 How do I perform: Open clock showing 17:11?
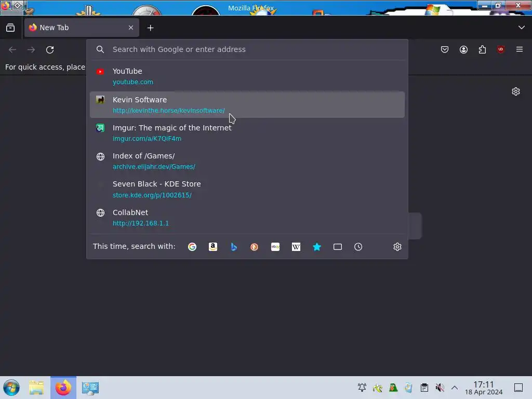[x=484, y=388]
